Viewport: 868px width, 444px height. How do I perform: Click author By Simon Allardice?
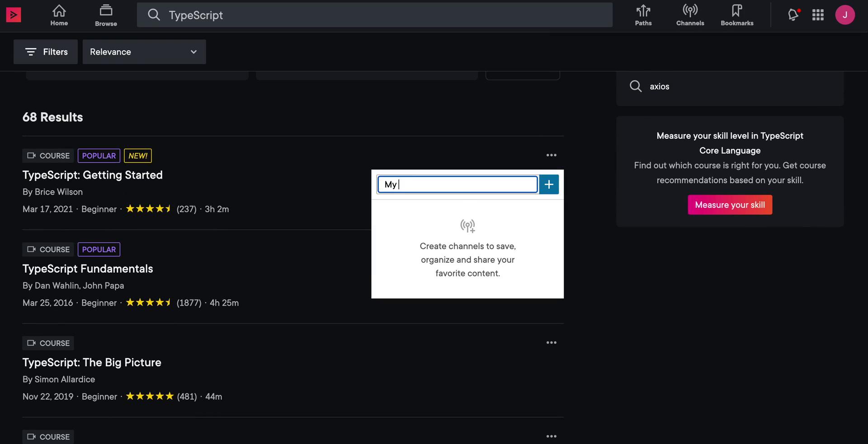pyautogui.click(x=59, y=379)
